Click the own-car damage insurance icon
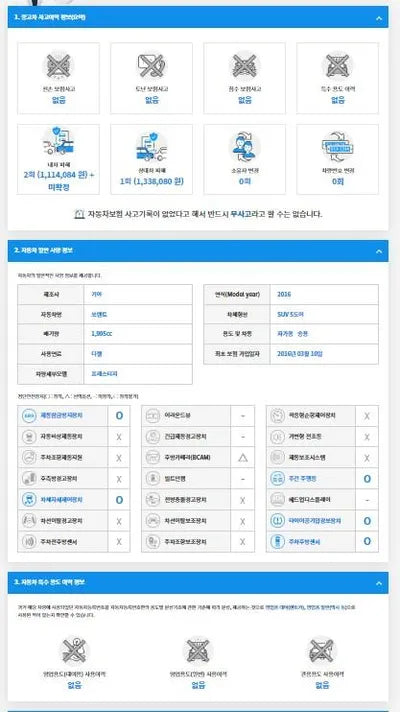Screen dimensions: 400x712 pos(59,142)
